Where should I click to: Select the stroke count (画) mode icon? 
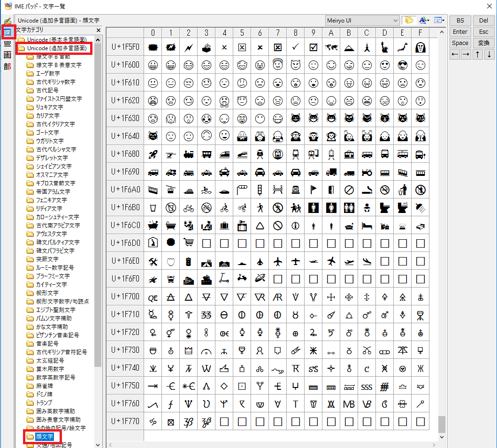(x=8, y=55)
